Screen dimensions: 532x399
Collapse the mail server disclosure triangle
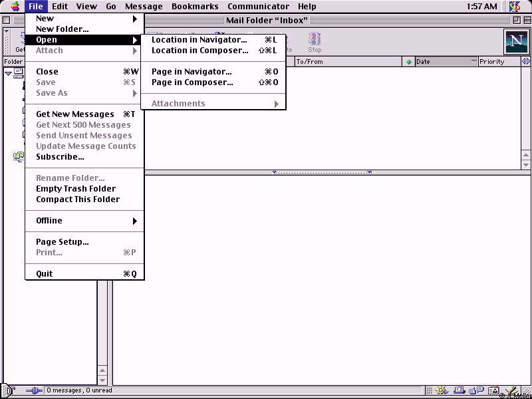coord(8,72)
